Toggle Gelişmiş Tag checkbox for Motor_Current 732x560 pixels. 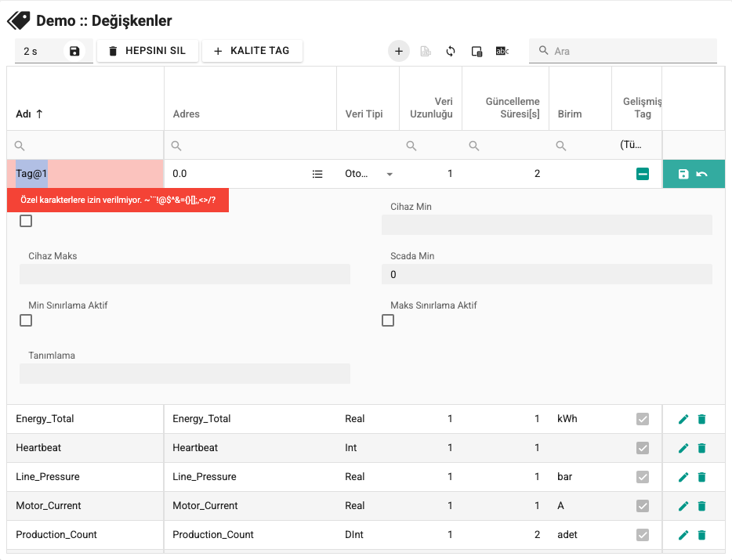click(643, 506)
